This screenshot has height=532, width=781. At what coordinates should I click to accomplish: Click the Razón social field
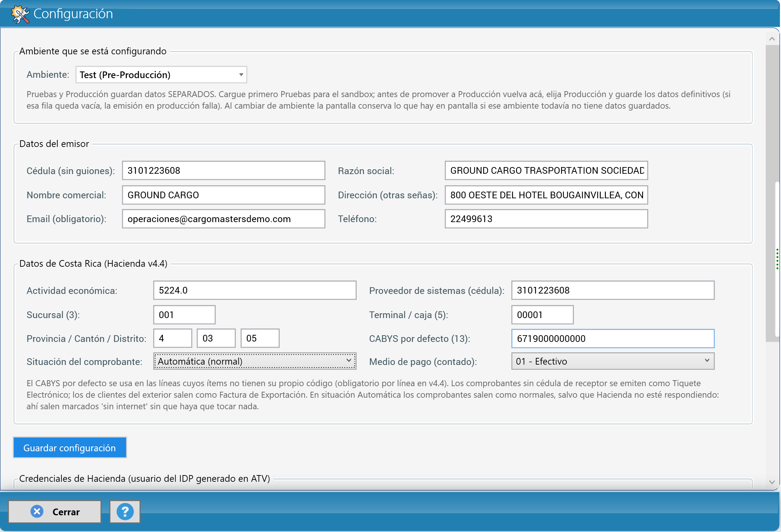[546, 170]
